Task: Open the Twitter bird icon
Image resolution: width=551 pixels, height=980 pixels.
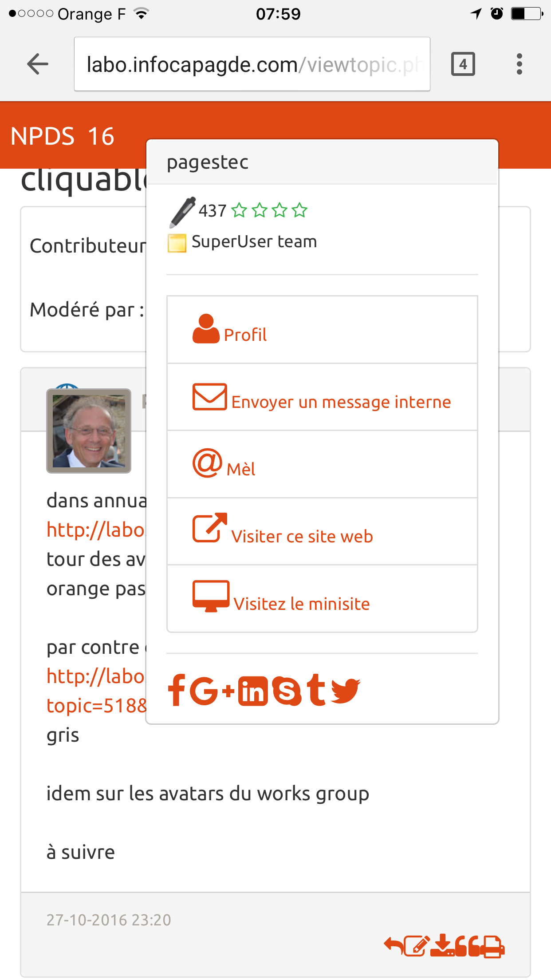Action: (x=345, y=691)
